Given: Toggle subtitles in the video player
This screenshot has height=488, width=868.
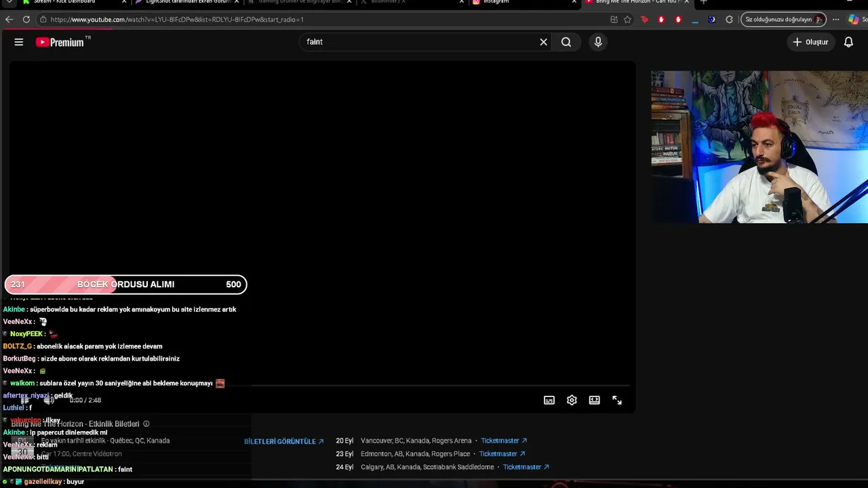Looking at the screenshot, I should (x=549, y=401).
